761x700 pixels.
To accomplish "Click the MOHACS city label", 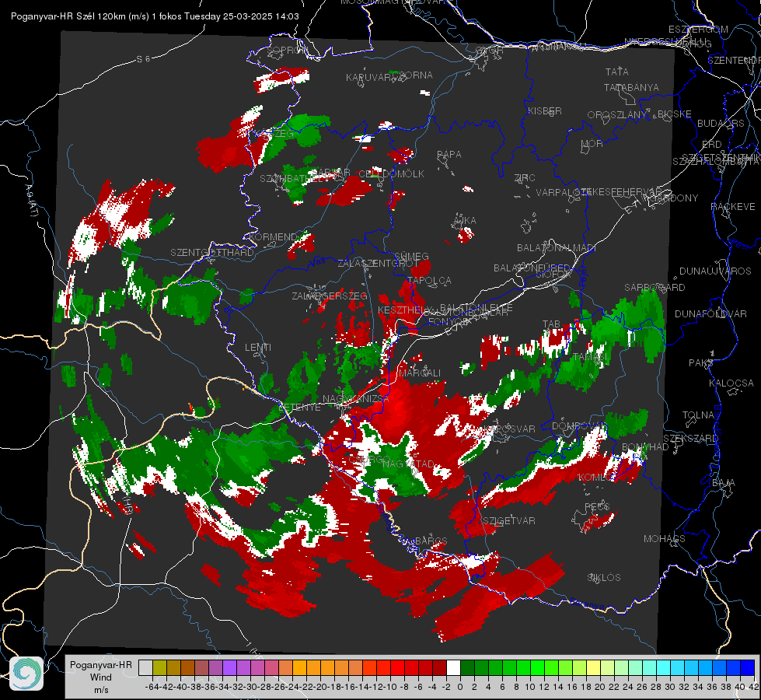I will [665, 539].
